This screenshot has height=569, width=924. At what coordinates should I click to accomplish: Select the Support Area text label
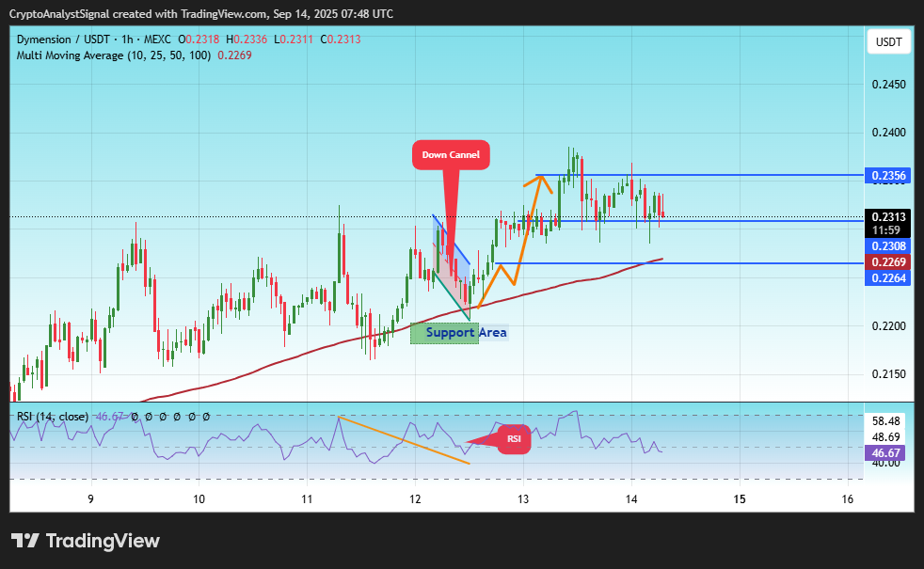466,332
